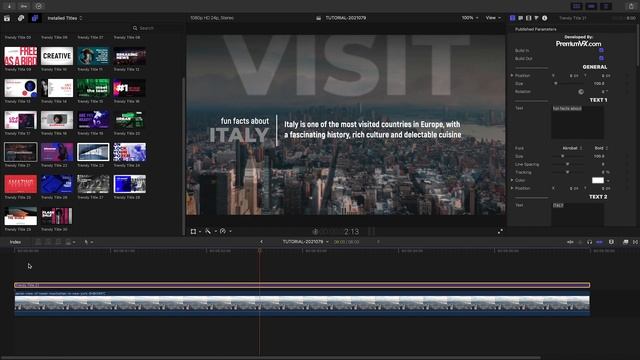Toggle the timeline panel layout button
Image resolution: width=640 pixels, height=360 pixels.
591,6
